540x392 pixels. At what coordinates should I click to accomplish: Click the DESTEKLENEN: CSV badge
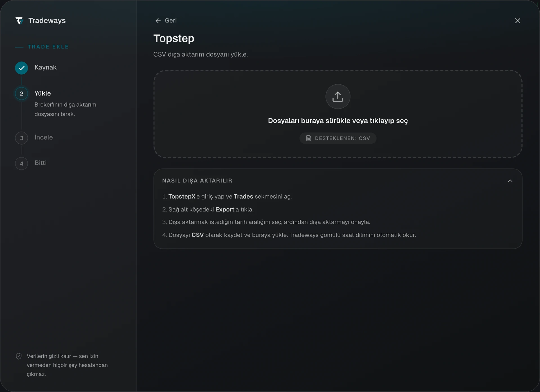tap(338, 138)
